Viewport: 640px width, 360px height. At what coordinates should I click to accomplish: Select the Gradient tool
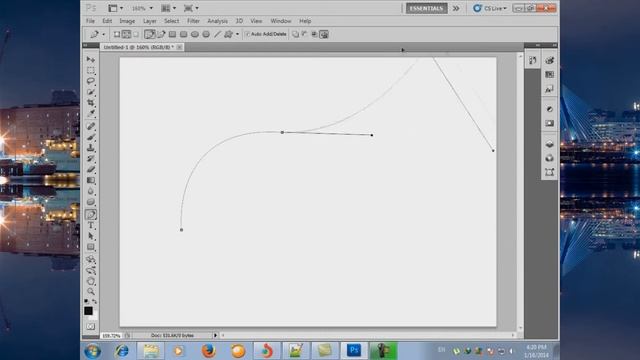pyautogui.click(x=91, y=180)
